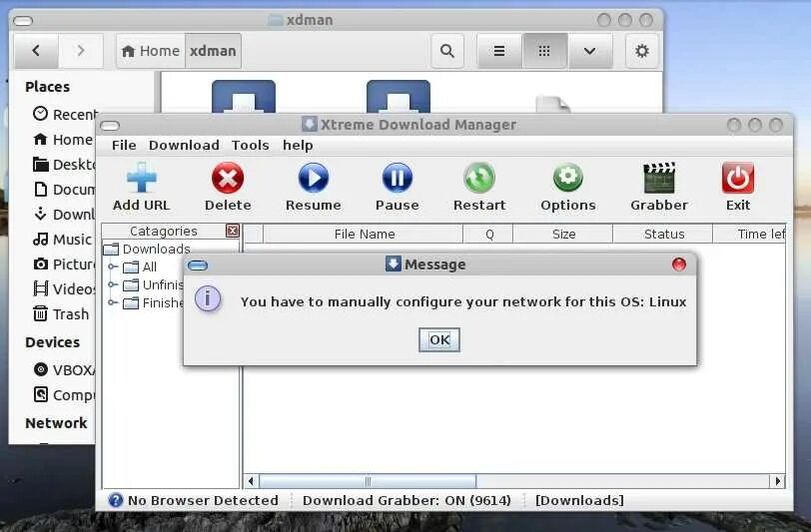Open Pictures in the Places sidebar
Viewport: 811px width, 532px height.
(63, 265)
